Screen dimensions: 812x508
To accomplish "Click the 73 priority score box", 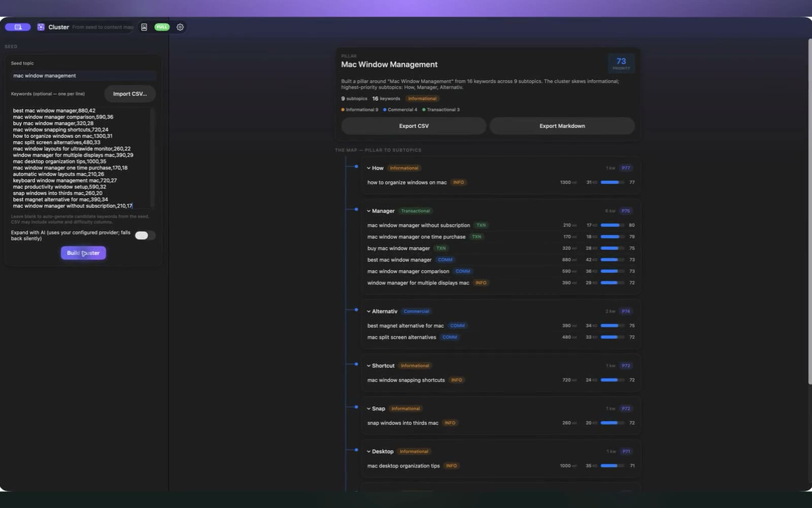I will [621, 63].
